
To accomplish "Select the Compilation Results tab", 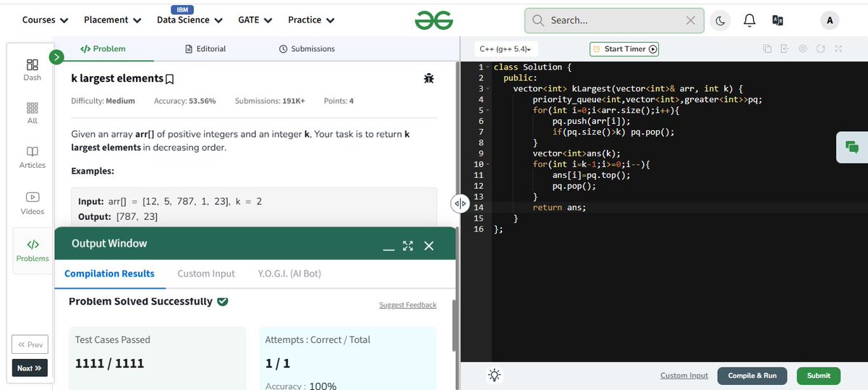I will click(x=109, y=274).
